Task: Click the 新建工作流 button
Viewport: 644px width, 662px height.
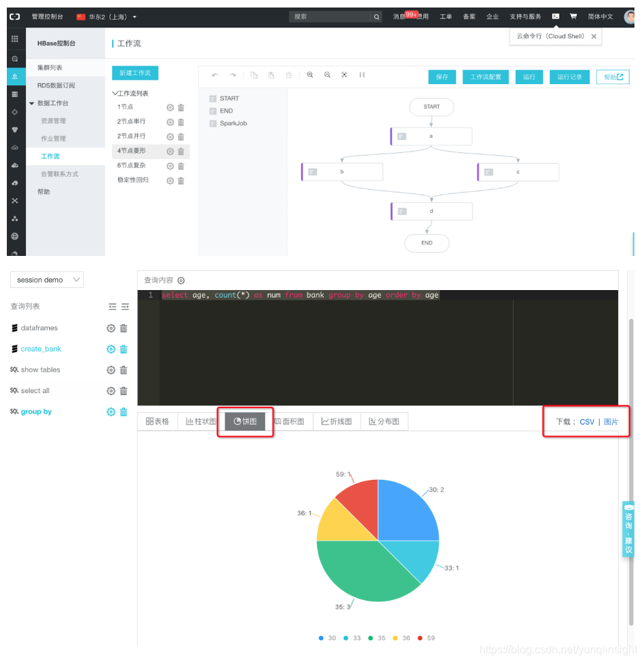Action: point(135,73)
